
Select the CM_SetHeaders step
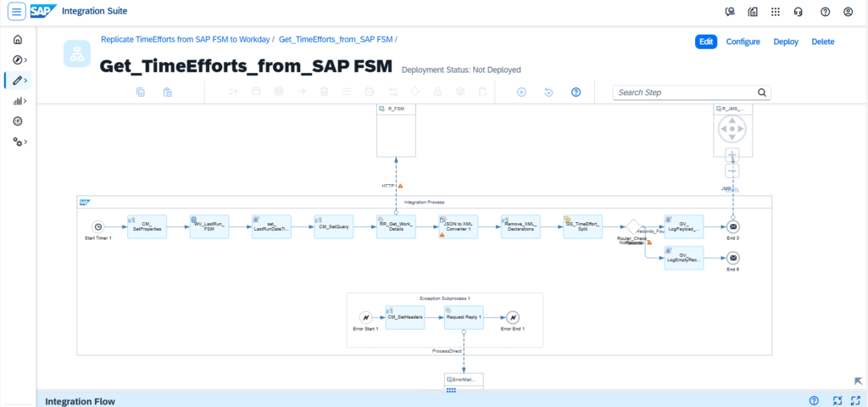[405, 317]
